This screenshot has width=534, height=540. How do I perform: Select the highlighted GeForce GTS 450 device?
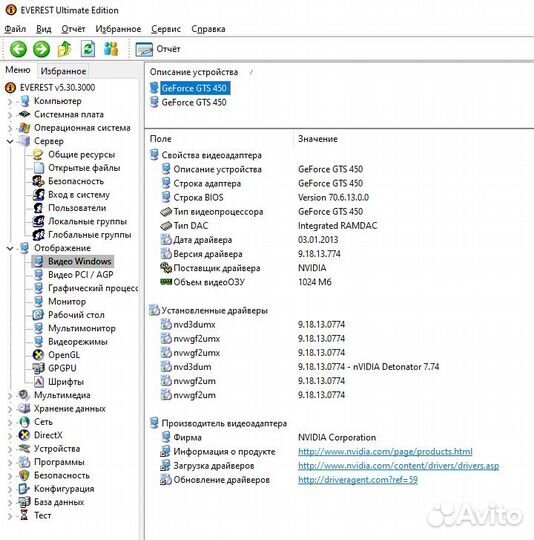pyautogui.click(x=189, y=88)
